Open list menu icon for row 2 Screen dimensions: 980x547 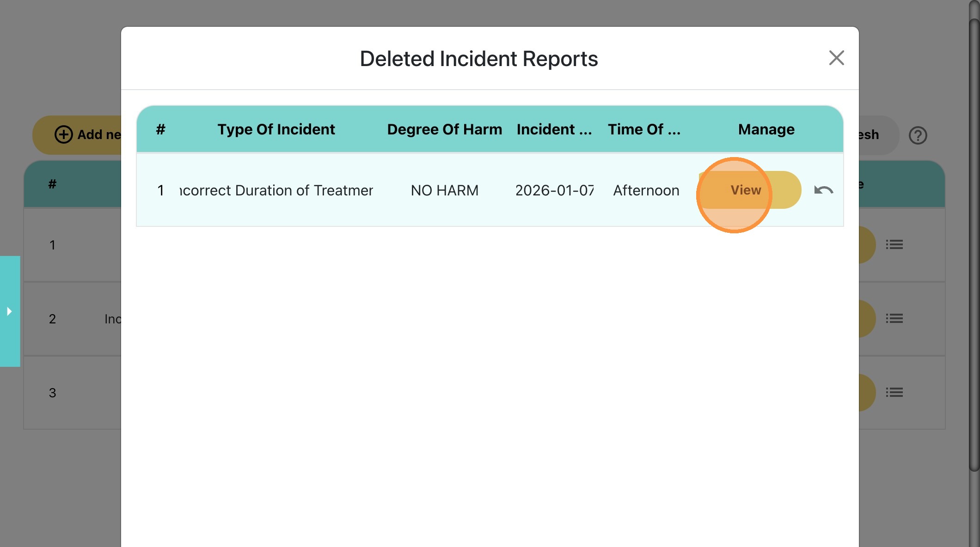894,318
